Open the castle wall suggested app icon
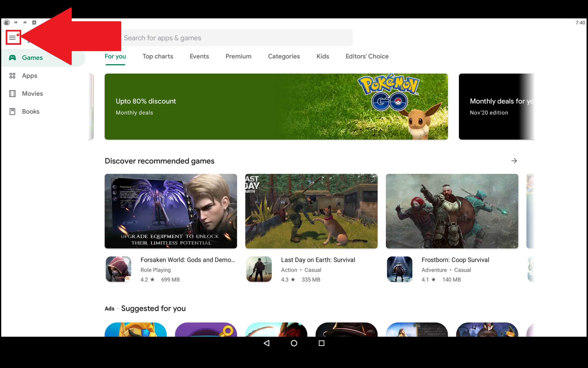 tap(417, 330)
